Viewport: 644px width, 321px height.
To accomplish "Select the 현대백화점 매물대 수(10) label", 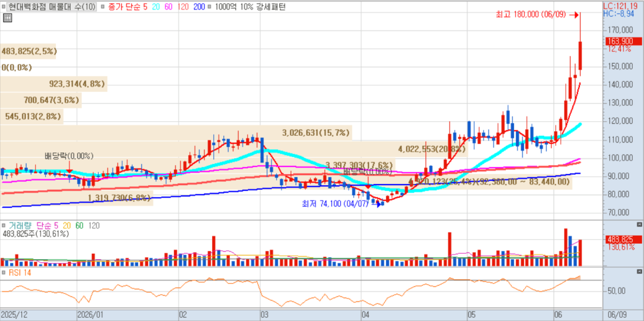I will click(52, 7).
